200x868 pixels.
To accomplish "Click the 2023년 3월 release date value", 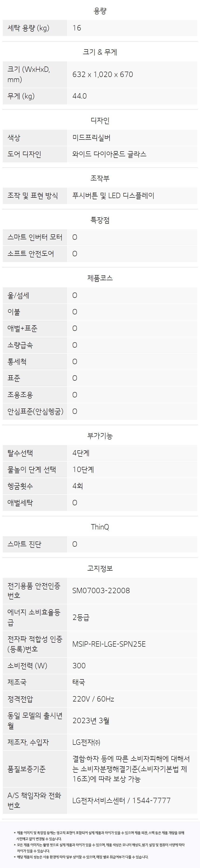I will [x=91, y=720].
